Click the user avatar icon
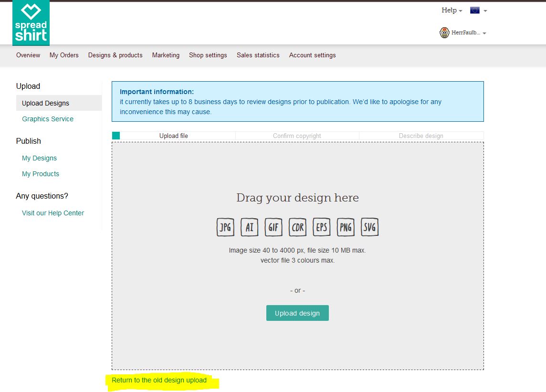The height and width of the screenshot is (392, 546). tap(444, 33)
